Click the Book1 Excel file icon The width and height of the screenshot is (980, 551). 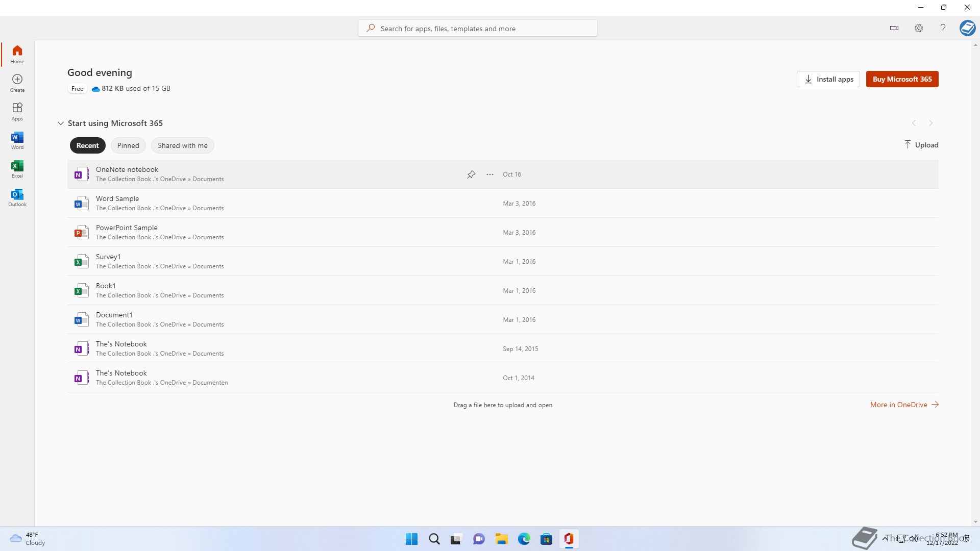click(x=81, y=290)
